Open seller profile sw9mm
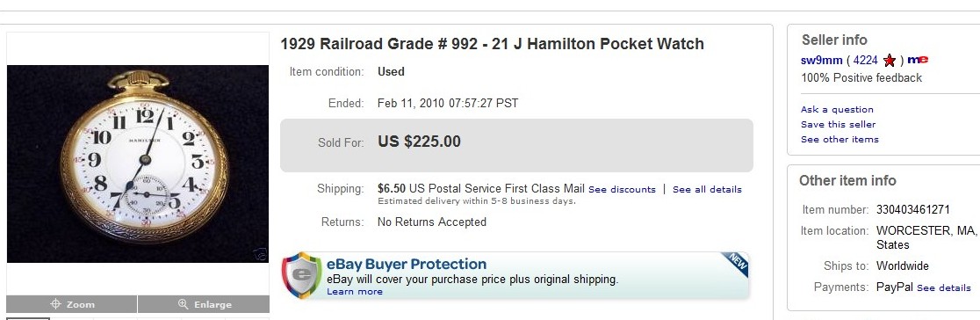 [x=821, y=61]
